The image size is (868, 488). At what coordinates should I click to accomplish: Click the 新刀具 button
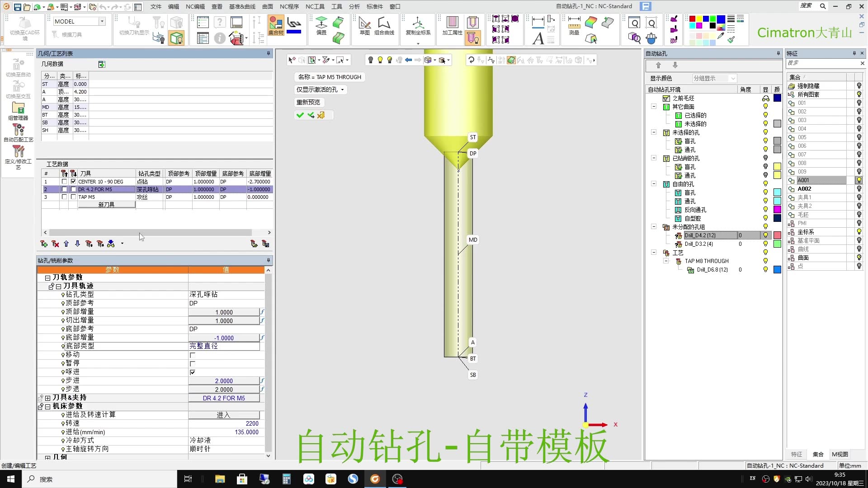point(106,204)
